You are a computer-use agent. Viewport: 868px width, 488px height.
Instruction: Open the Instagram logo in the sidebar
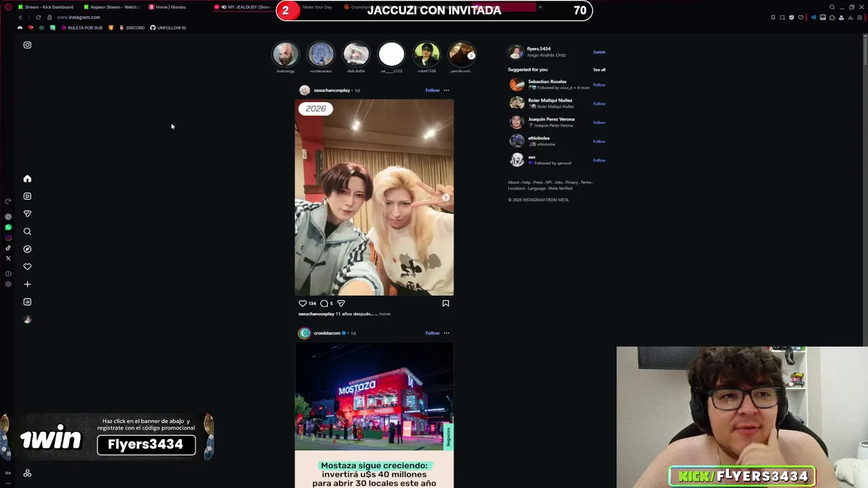(x=27, y=45)
